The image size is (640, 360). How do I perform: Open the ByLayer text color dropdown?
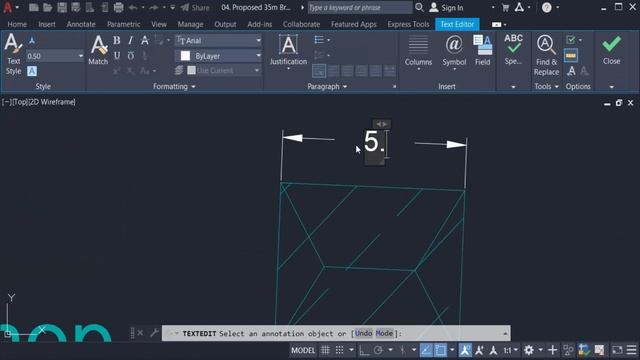258,56
